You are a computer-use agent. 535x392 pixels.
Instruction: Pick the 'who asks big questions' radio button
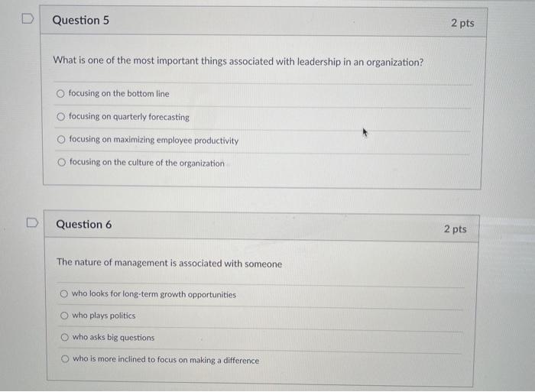tap(66, 337)
